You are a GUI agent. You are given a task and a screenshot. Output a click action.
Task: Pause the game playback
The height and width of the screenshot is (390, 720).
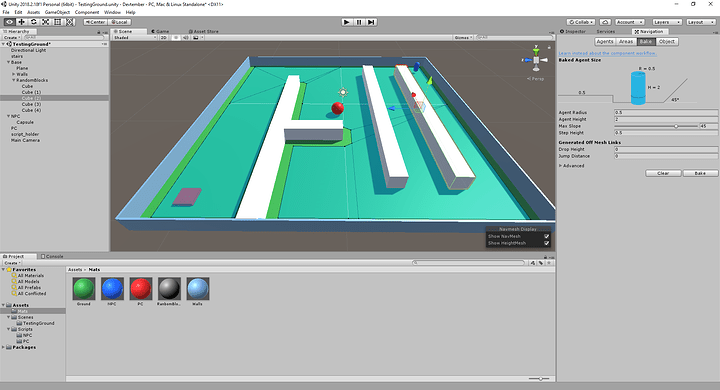359,22
